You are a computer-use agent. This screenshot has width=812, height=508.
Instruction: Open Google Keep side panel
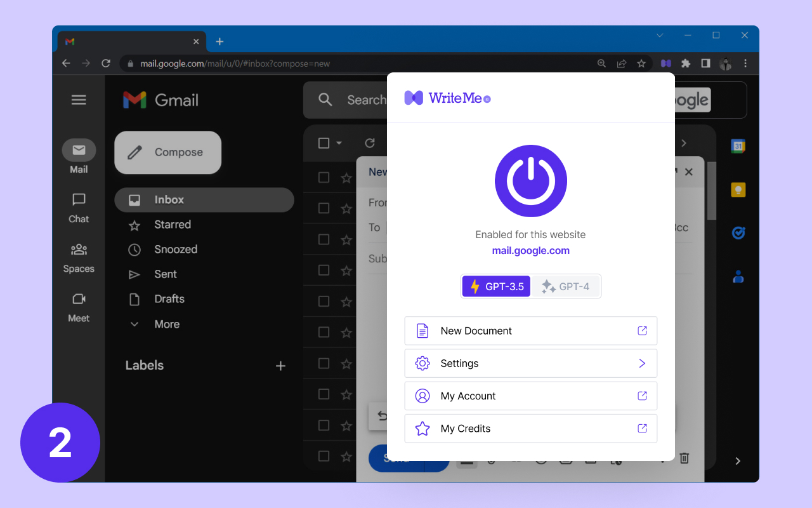tap(738, 190)
